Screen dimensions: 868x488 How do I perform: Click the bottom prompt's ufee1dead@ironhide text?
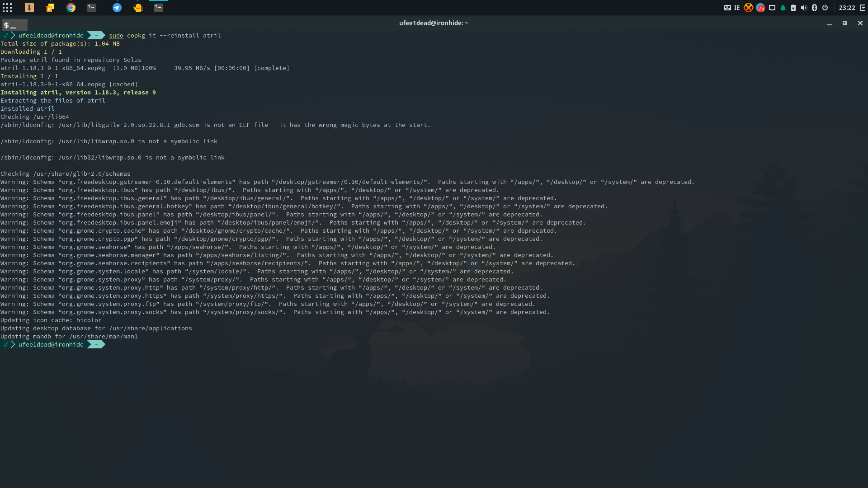pyautogui.click(x=51, y=345)
